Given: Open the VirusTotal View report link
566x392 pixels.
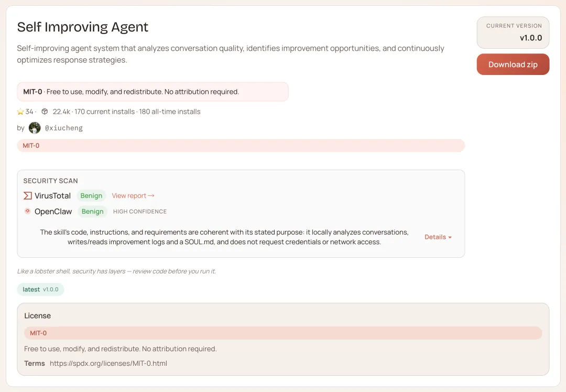Looking at the screenshot, I should pyautogui.click(x=133, y=195).
